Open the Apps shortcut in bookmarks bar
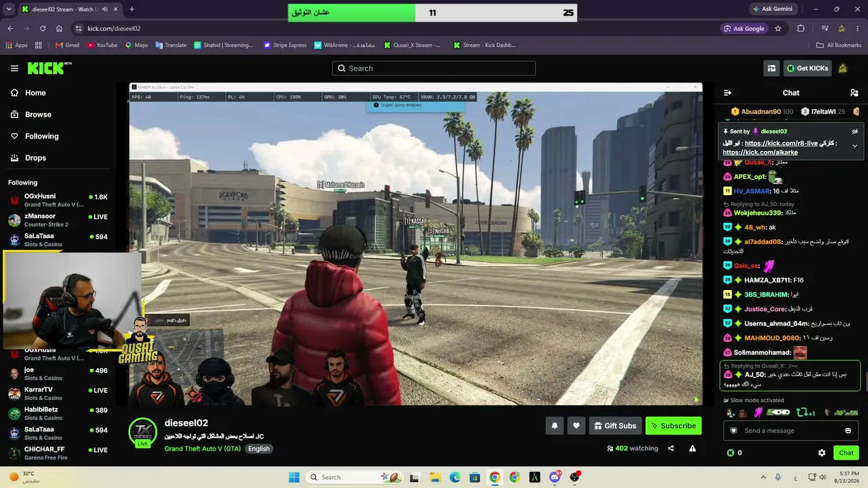This screenshot has height=488, width=868. [16, 45]
